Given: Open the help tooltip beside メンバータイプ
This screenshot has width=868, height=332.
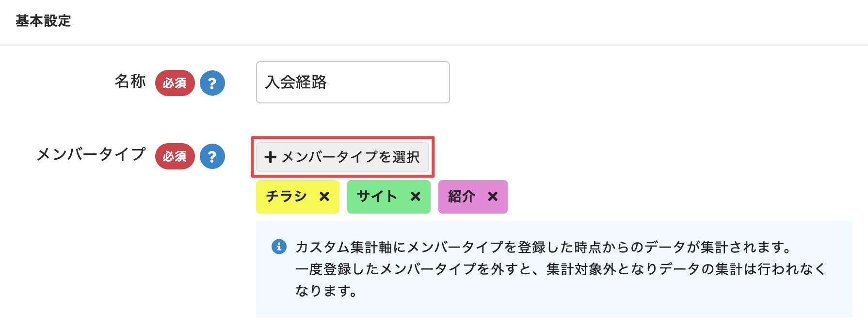Looking at the screenshot, I should point(212,156).
